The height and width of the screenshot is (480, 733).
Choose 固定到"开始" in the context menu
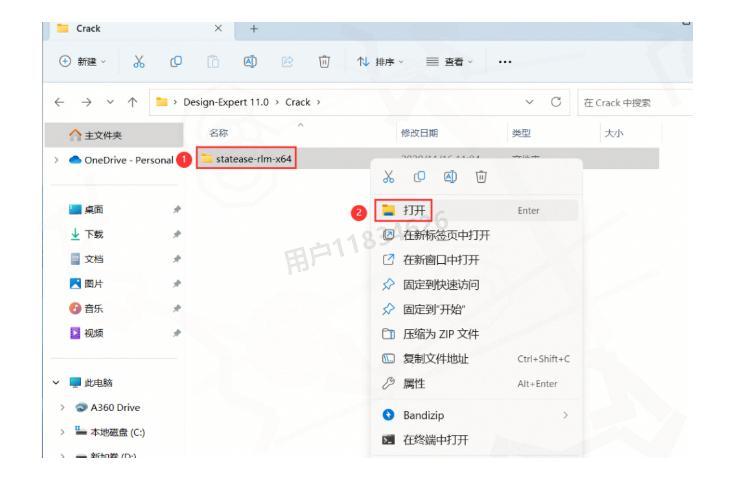tap(476, 309)
